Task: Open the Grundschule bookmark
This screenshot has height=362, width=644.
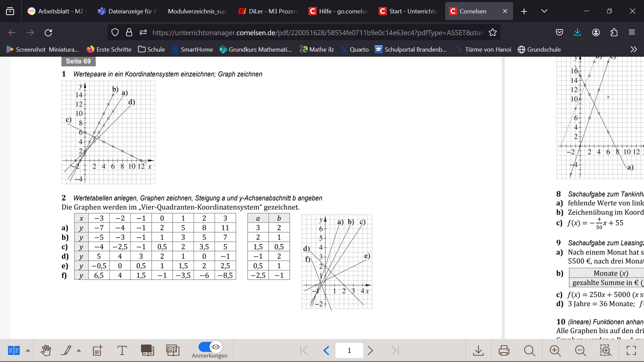Action: point(539,50)
